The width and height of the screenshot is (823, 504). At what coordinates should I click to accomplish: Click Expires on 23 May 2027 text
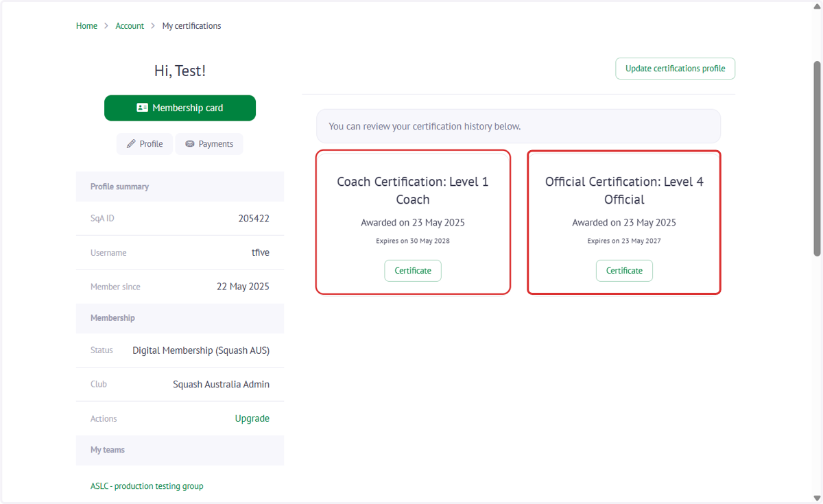[624, 241]
